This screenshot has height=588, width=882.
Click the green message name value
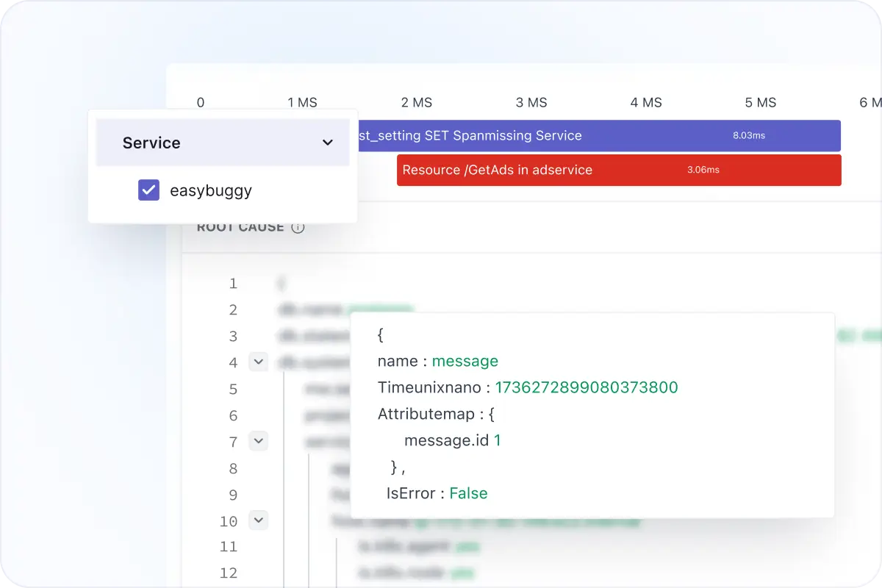(465, 361)
